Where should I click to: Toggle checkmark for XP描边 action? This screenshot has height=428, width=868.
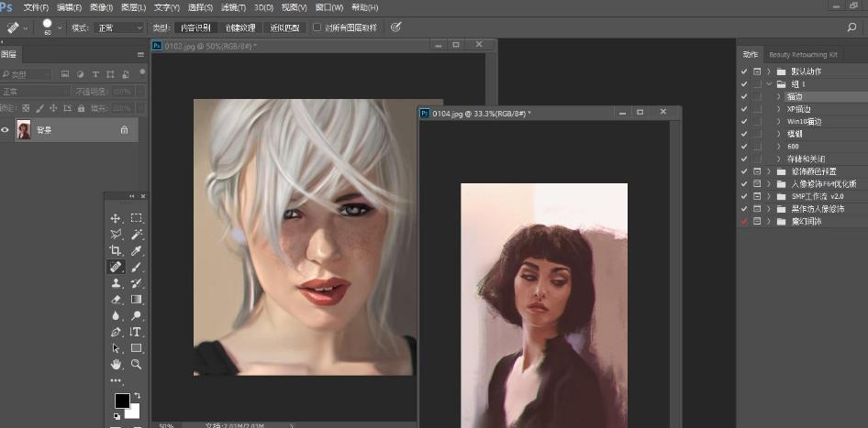click(x=743, y=109)
